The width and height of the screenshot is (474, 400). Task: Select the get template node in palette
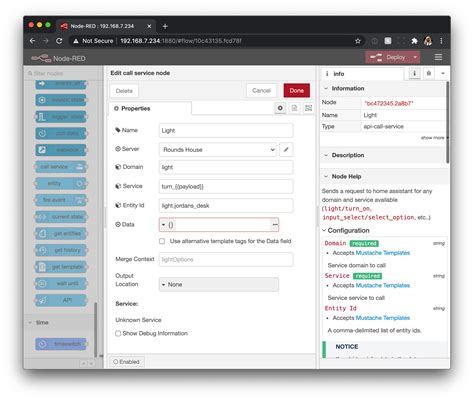pos(61,267)
